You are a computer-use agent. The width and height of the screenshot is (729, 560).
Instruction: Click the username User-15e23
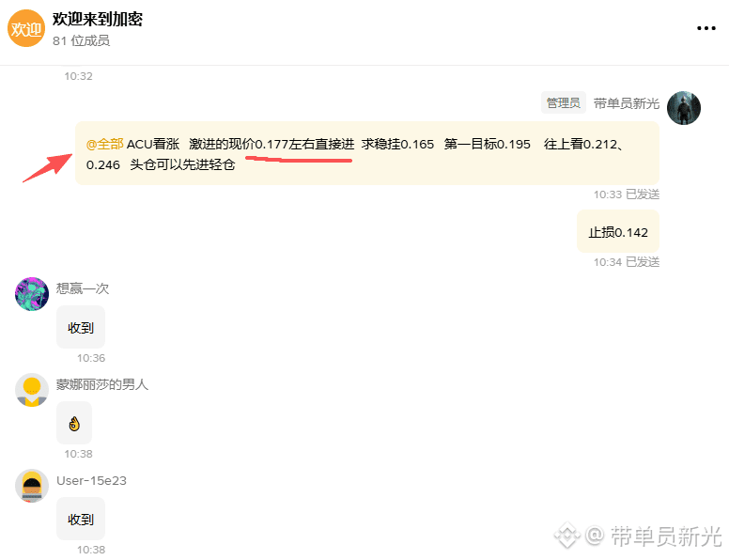click(91, 480)
